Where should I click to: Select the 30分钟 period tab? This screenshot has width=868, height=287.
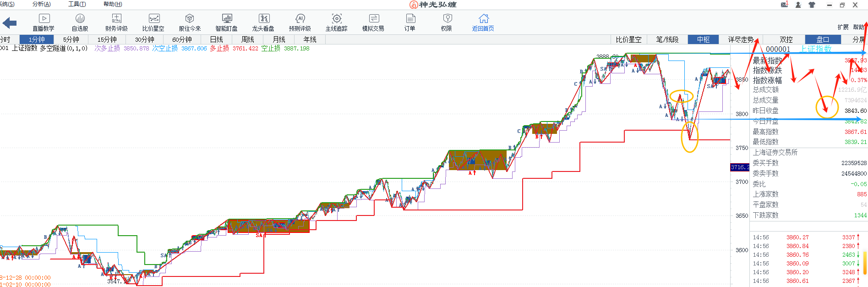click(144, 39)
